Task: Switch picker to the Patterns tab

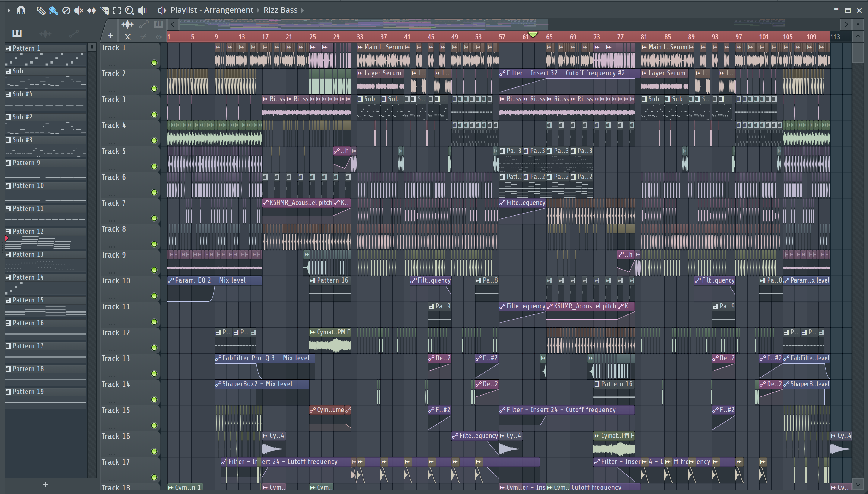Action: click(17, 33)
